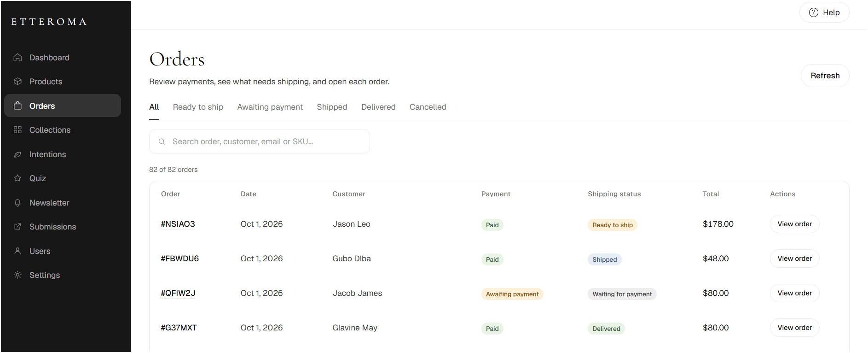Image resolution: width=868 pixels, height=353 pixels.
Task: Click the ETTEROMA logo
Action: (49, 22)
